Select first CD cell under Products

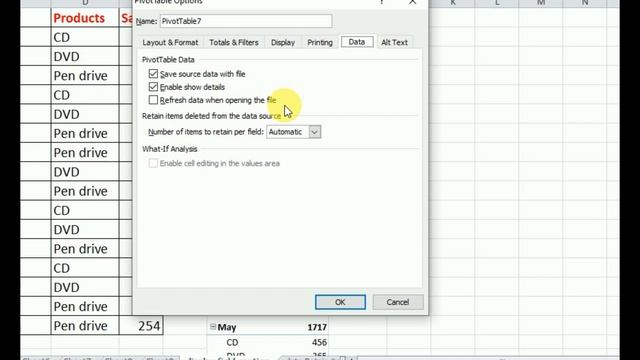(85, 37)
